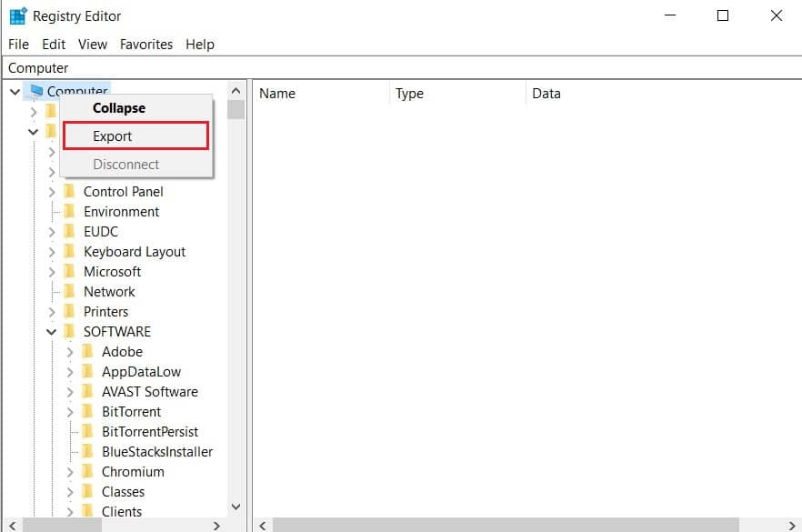The height and width of the screenshot is (532, 802).
Task: Expand the Keyboard Layout key
Action: point(52,252)
